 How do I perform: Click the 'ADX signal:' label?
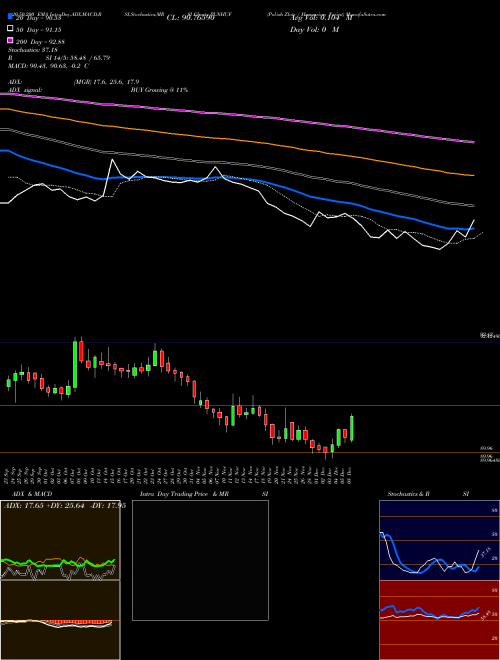(25, 90)
